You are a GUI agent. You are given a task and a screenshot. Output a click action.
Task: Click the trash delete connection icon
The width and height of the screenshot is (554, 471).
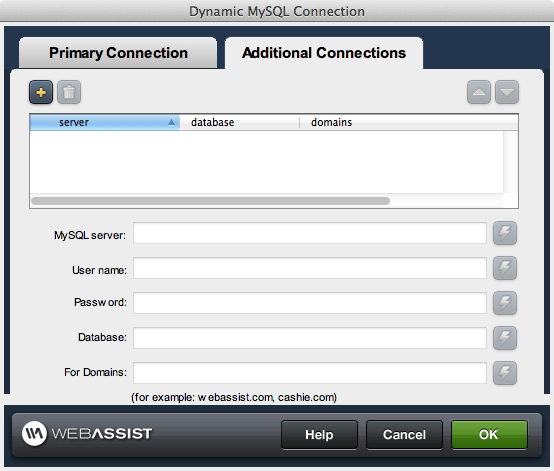pos(69,92)
